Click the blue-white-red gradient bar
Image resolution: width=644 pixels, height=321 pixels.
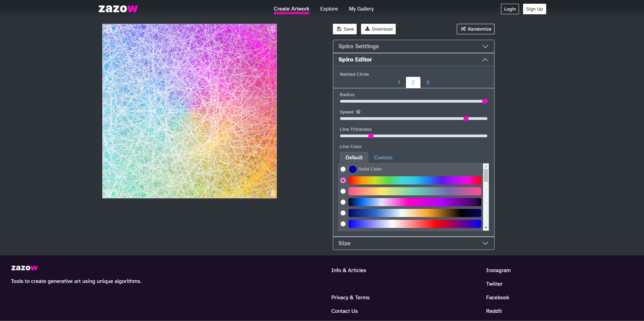tap(415, 224)
